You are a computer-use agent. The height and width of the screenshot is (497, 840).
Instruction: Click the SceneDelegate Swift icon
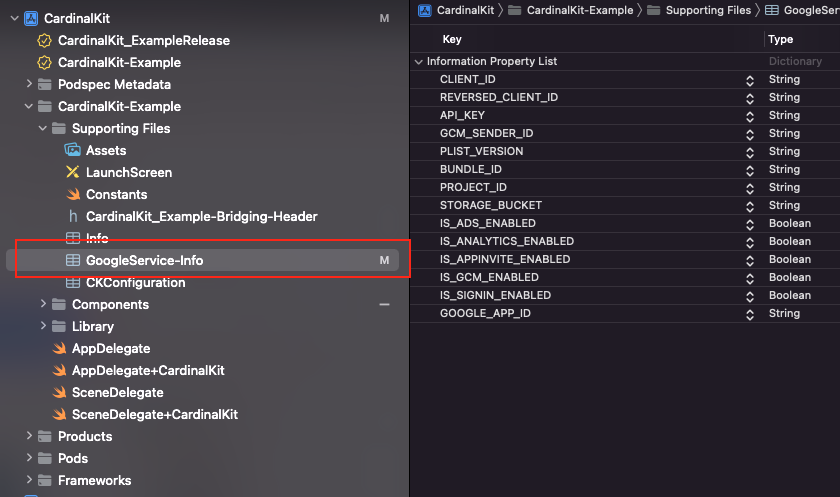click(59, 392)
